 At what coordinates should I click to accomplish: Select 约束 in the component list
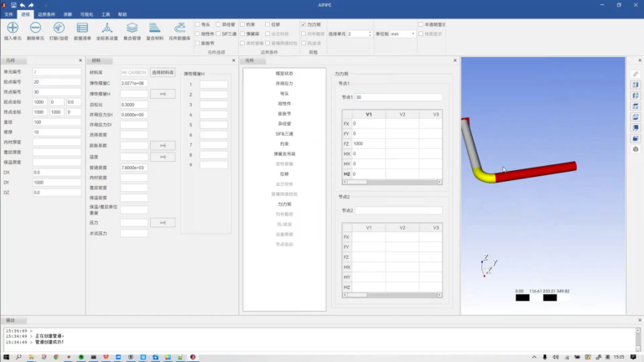click(284, 143)
